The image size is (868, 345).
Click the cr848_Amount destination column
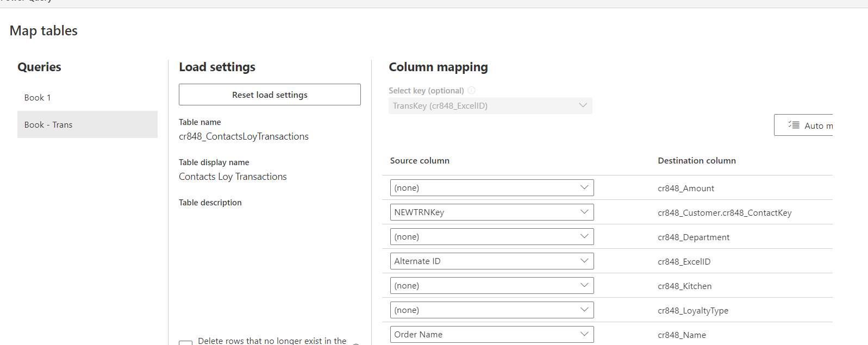686,189
